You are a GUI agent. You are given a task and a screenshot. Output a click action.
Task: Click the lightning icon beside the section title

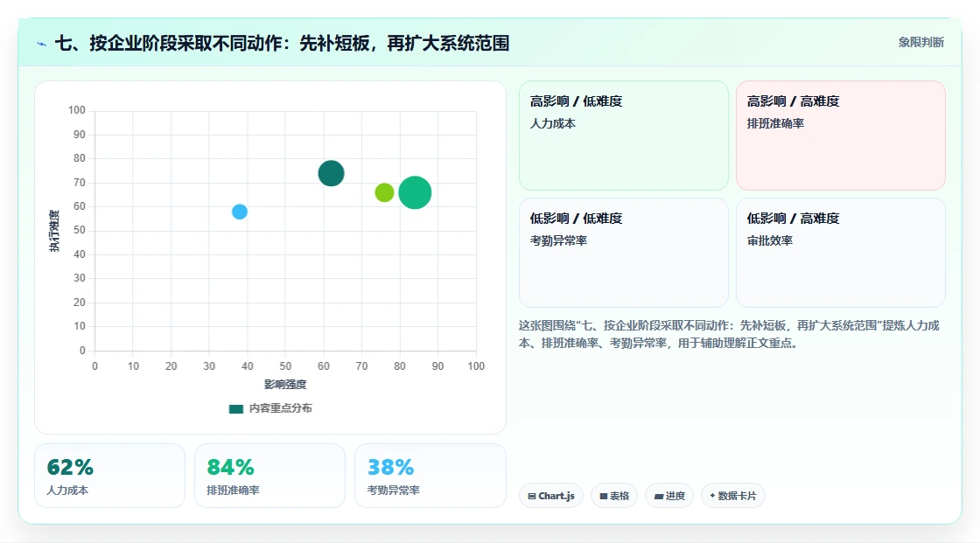[42, 44]
